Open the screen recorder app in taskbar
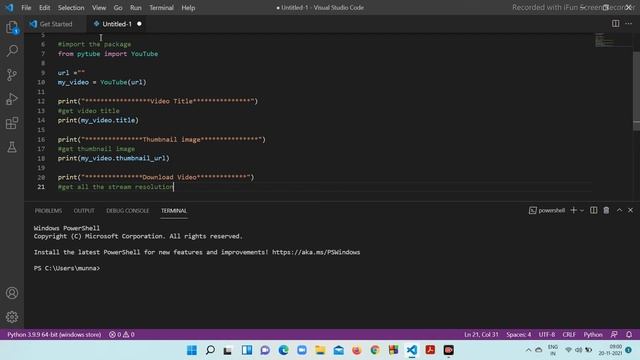640x360 pixels. coord(449,350)
